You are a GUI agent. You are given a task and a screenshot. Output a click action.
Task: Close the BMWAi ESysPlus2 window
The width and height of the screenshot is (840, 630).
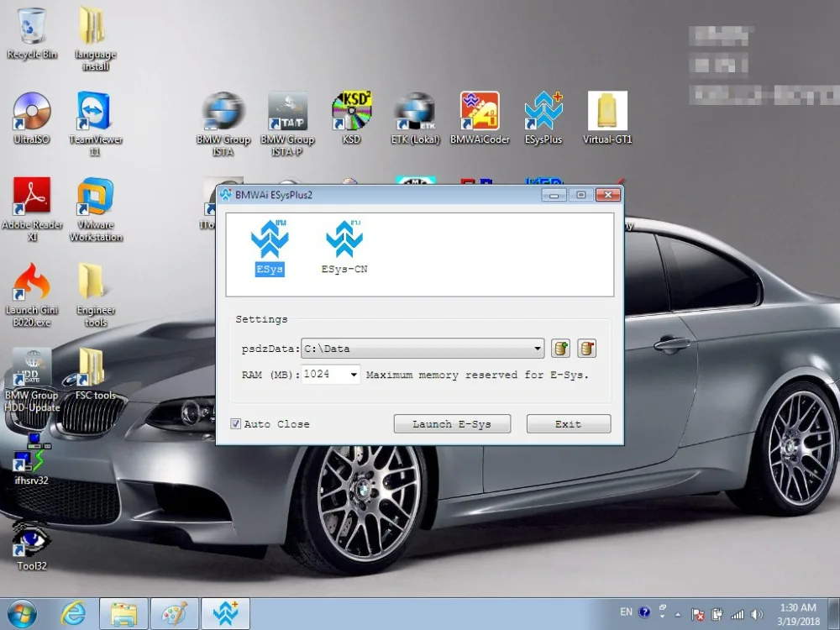608,195
